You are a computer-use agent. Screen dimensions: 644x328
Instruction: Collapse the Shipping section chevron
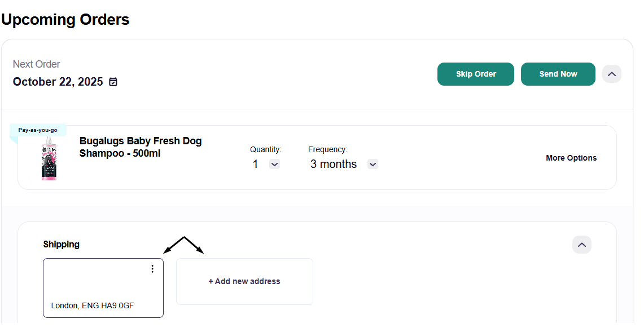pos(581,245)
